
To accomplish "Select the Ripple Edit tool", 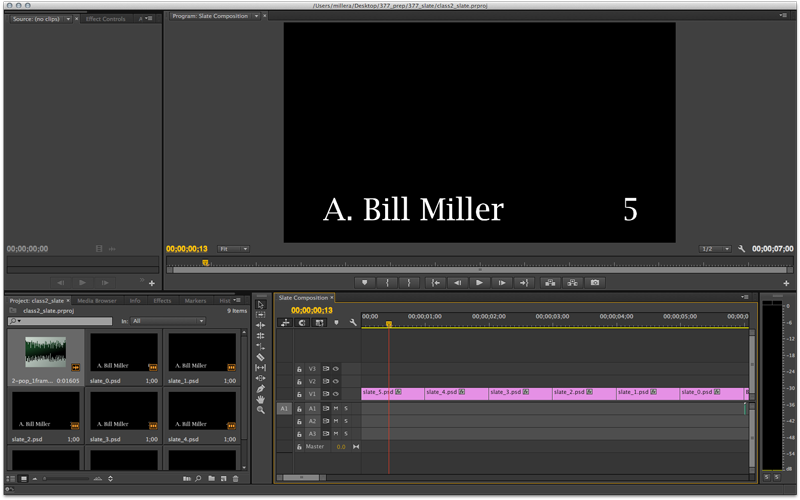I will (x=261, y=326).
